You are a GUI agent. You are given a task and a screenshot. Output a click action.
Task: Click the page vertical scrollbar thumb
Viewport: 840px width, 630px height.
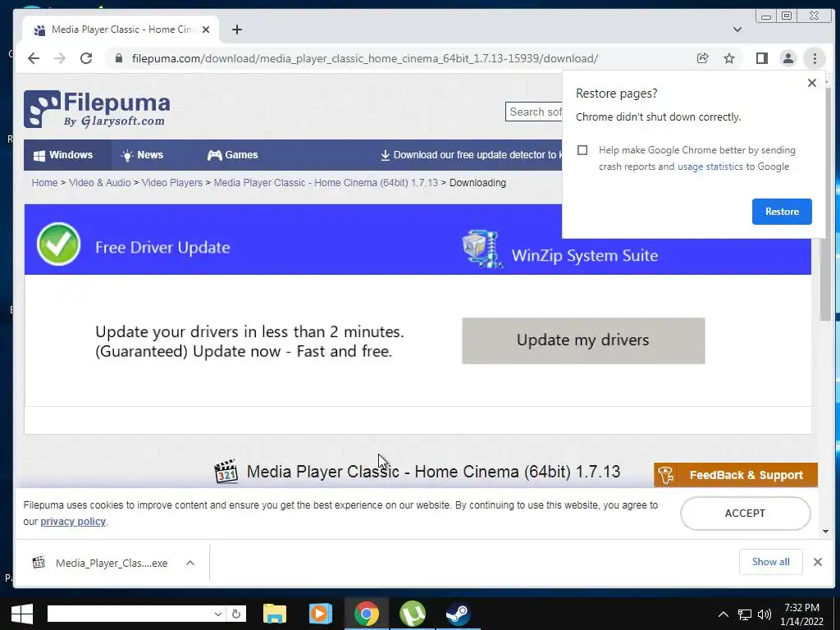[825, 206]
